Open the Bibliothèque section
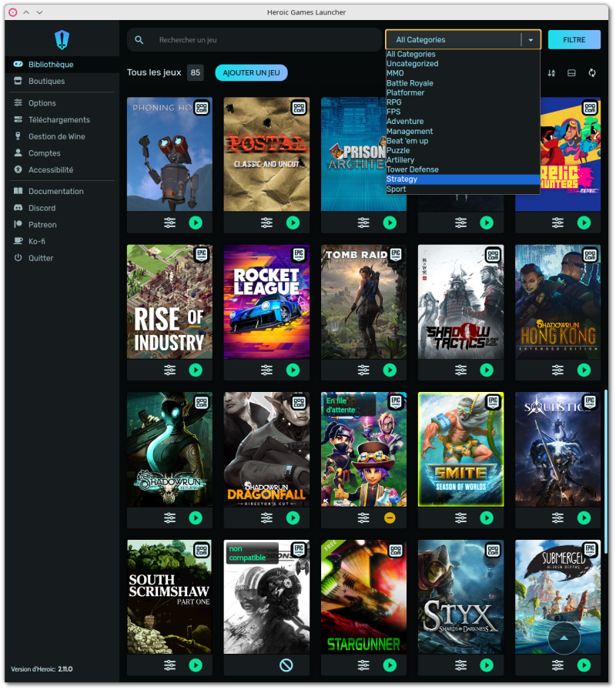Image resolution: width=616 pixels, height=690 pixels. point(62,65)
